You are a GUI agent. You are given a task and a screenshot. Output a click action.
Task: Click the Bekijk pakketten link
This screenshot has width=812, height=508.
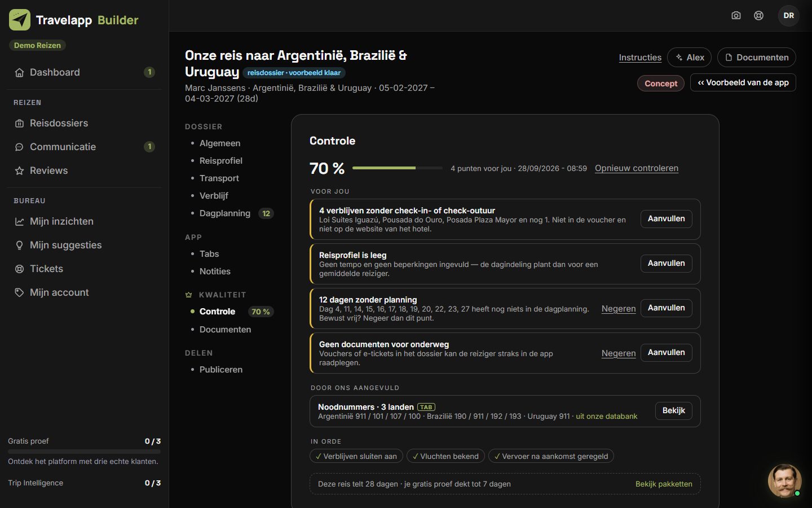click(664, 484)
